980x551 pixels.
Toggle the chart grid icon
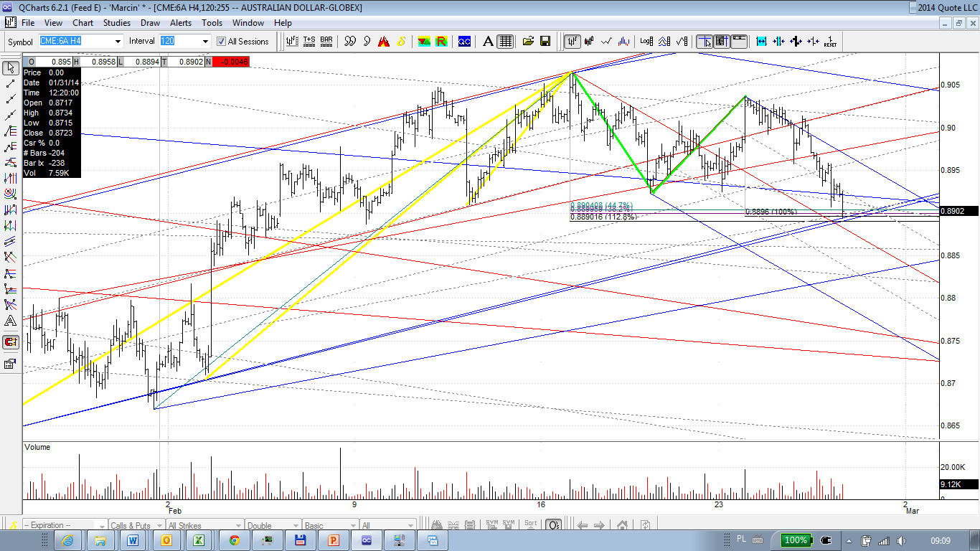click(x=505, y=41)
